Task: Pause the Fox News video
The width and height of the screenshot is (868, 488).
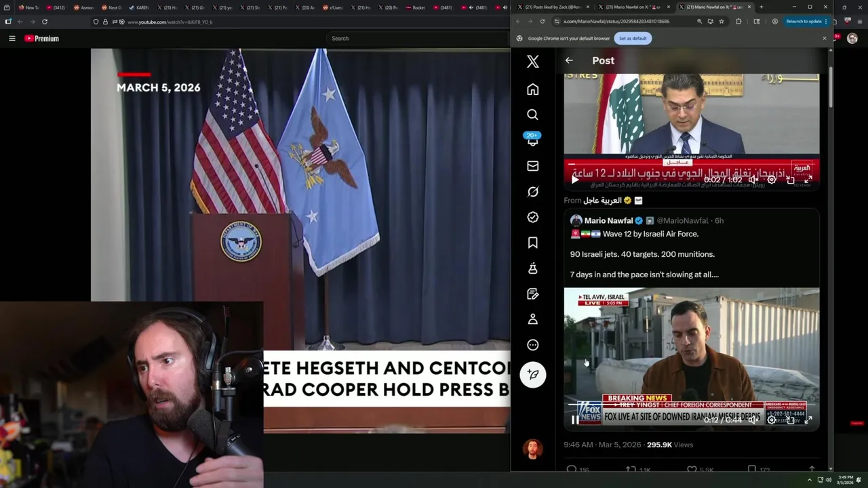Action: [x=575, y=420]
